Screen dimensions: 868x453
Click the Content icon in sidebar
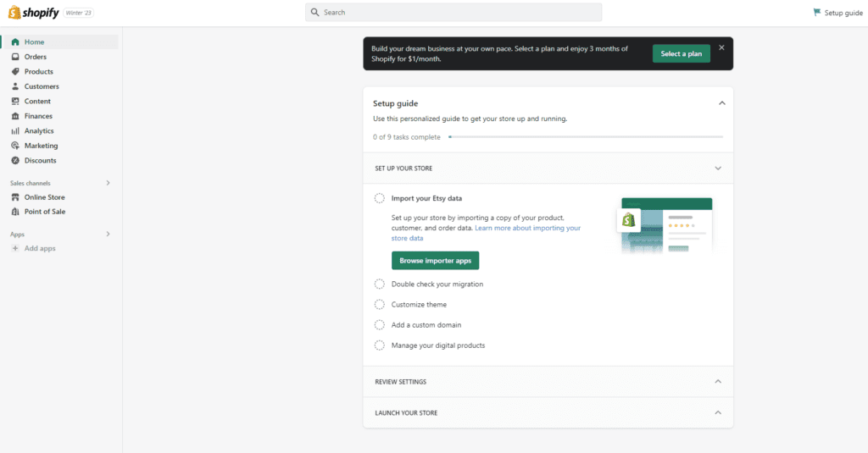tap(15, 102)
